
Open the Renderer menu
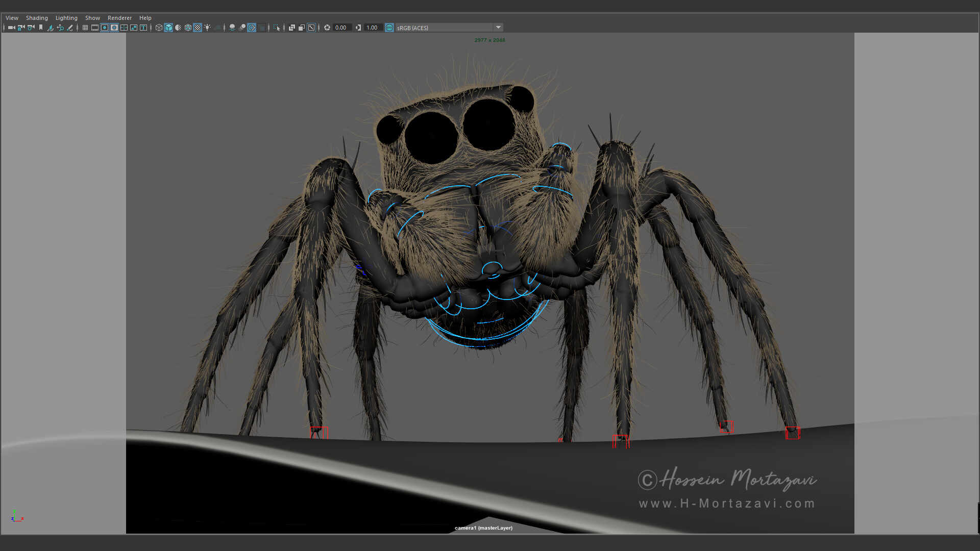pyautogui.click(x=119, y=17)
